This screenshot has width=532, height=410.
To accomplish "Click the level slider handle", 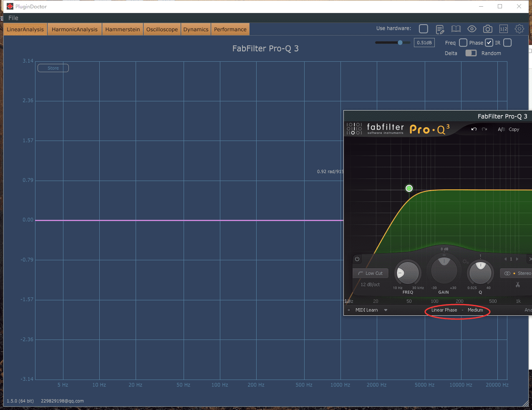I will (400, 43).
